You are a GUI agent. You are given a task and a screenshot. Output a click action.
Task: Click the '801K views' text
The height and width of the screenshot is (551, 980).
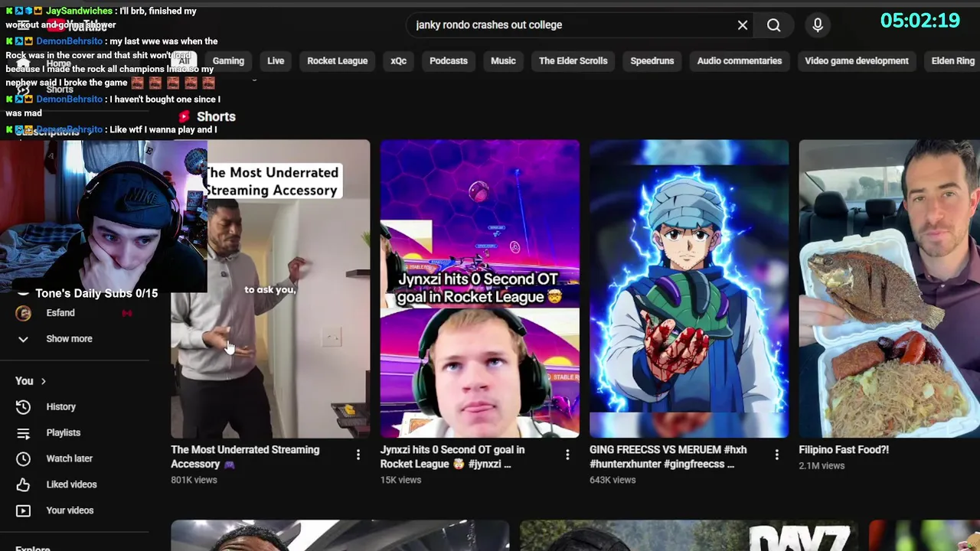(194, 480)
